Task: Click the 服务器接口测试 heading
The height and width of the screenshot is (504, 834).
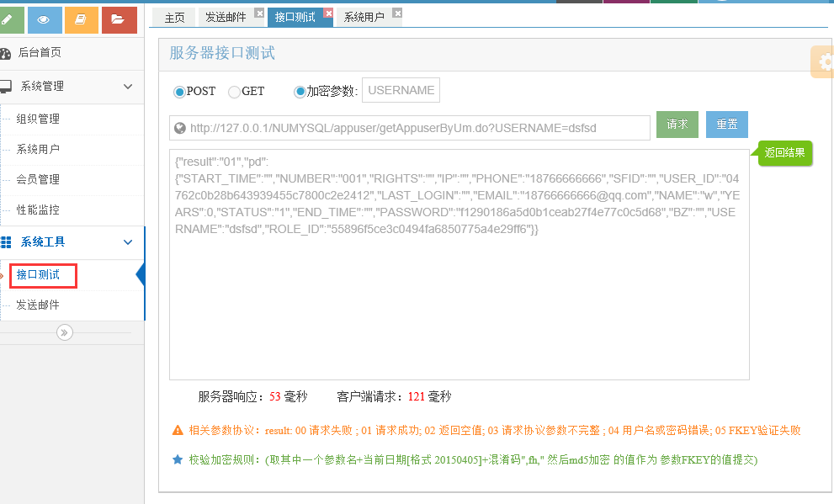Action: pos(222,53)
